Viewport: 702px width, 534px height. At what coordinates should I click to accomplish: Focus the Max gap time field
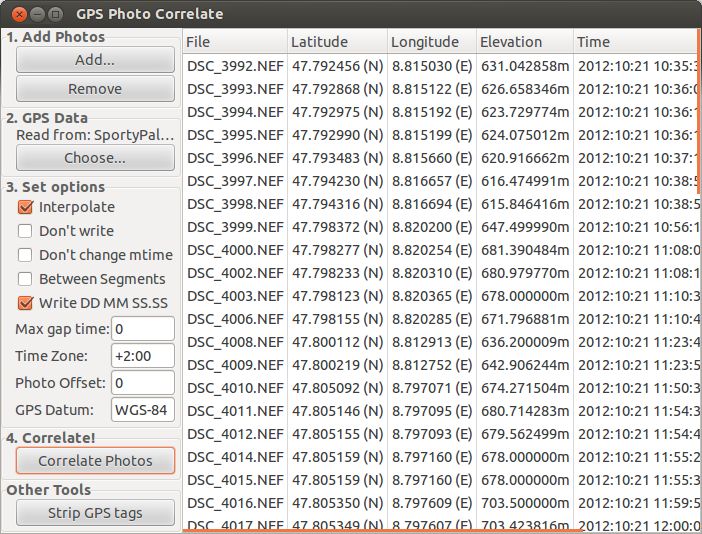pyautogui.click(x=143, y=329)
